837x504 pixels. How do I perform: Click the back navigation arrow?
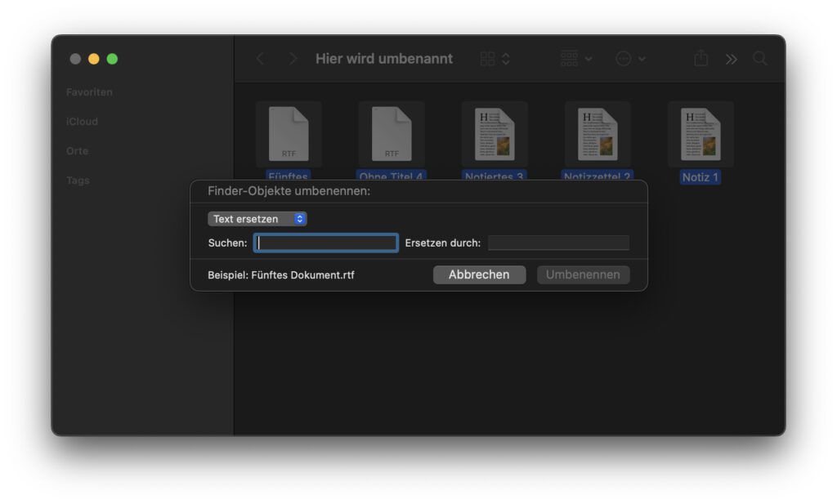261,59
